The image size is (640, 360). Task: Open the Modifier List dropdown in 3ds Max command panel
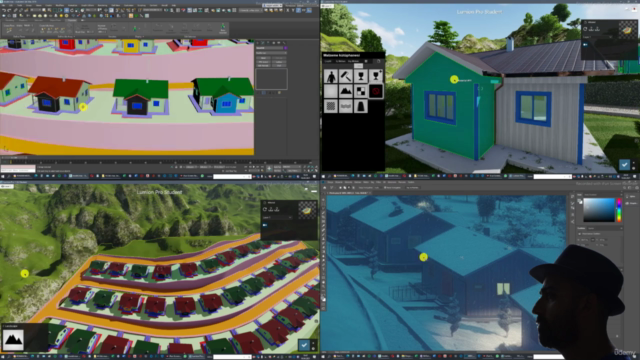(x=271, y=53)
